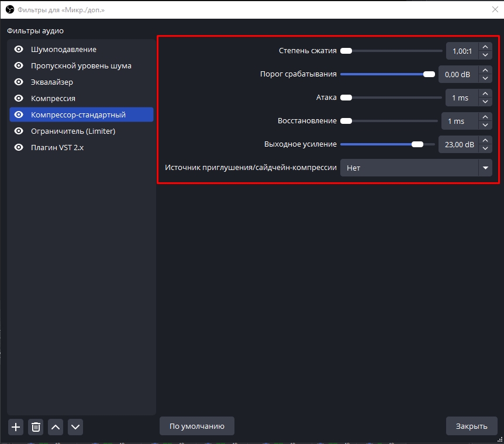Toggle Компрессор-стандартный filter visibility
The image size is (504, 444).
tap(19, 115)
